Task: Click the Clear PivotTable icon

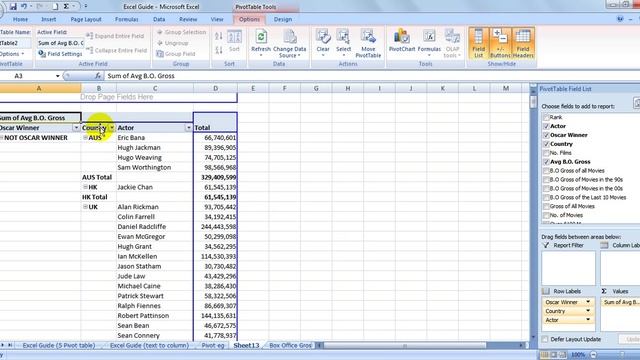Action: click(x=323, y=43)
